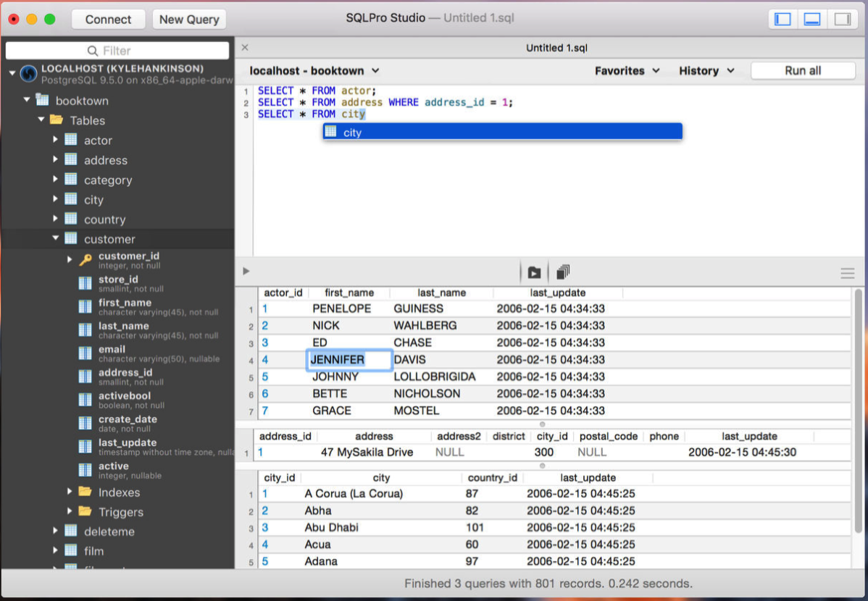Close the Untitled 1.sql tab
Viewport: 868px width, 601px height.
(245, 48)
